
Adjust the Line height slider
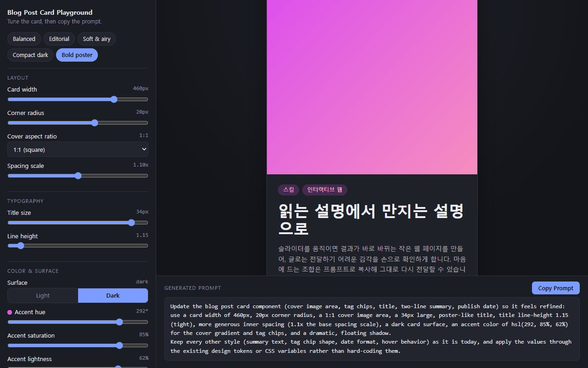pos(78,246)
